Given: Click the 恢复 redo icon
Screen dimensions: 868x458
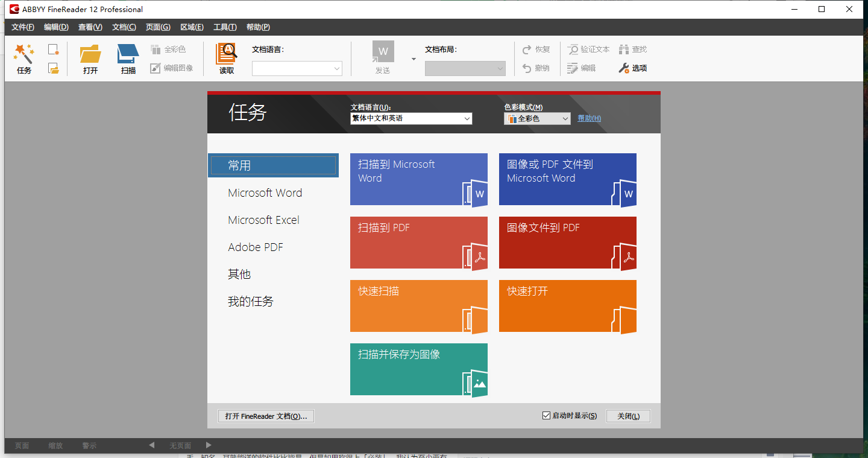Looking at the screenshot, I should [527, 49].
